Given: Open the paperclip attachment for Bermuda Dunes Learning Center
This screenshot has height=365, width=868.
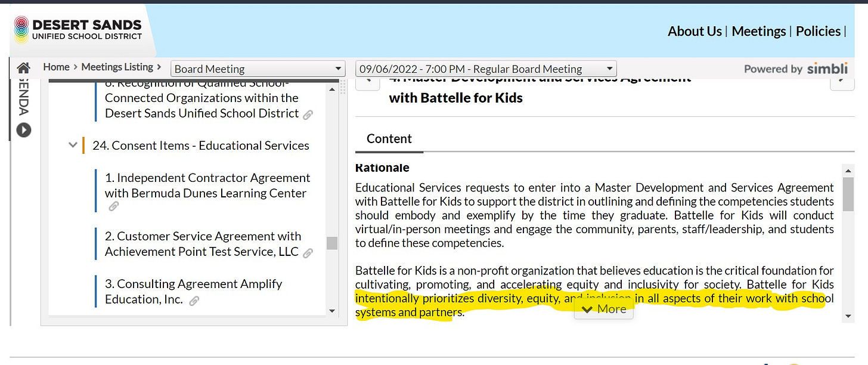Looking at the screenshot, I should (x=113, y=207).
